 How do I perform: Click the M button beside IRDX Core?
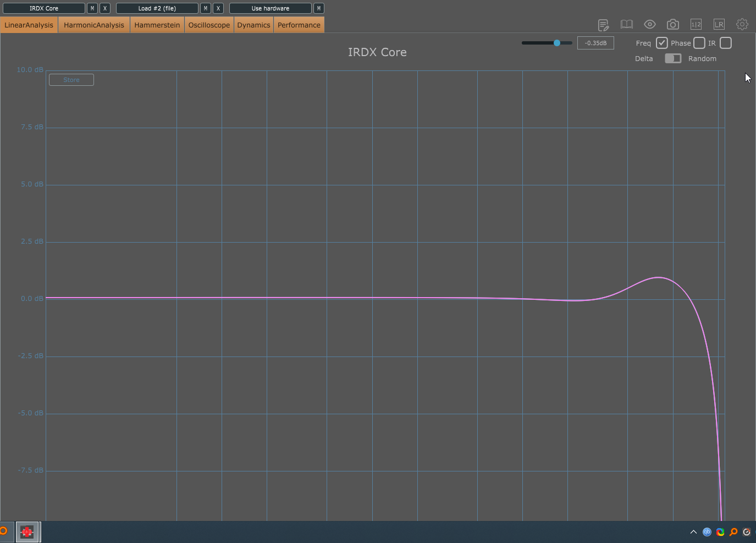coord(92,8)
